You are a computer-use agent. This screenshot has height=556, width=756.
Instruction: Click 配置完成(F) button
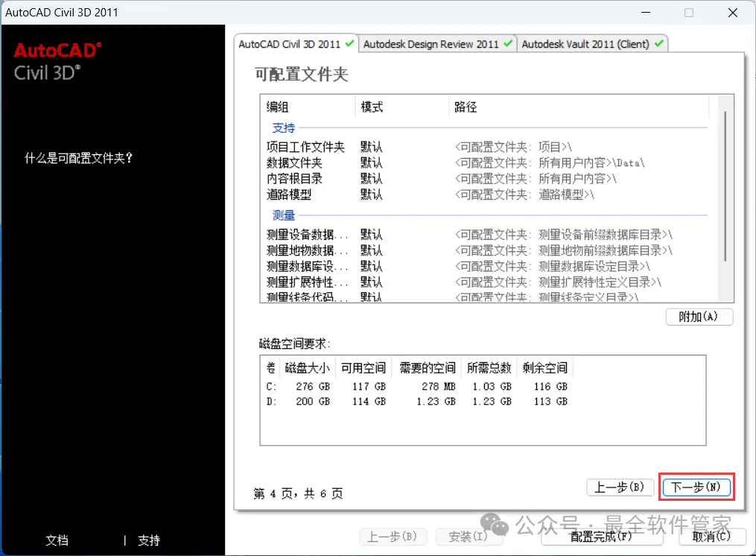(601, 536)
